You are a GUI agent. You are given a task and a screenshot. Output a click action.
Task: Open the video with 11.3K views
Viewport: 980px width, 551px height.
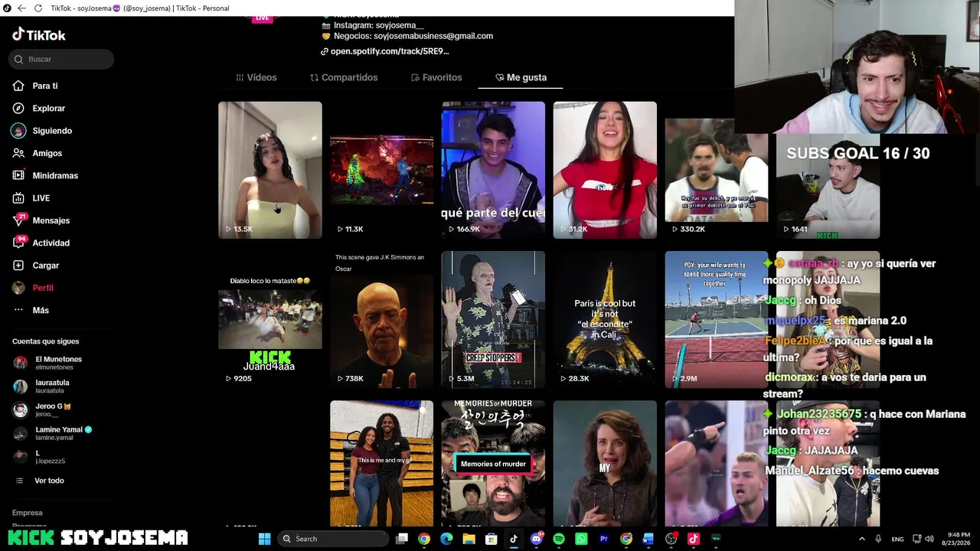[381, 170]
